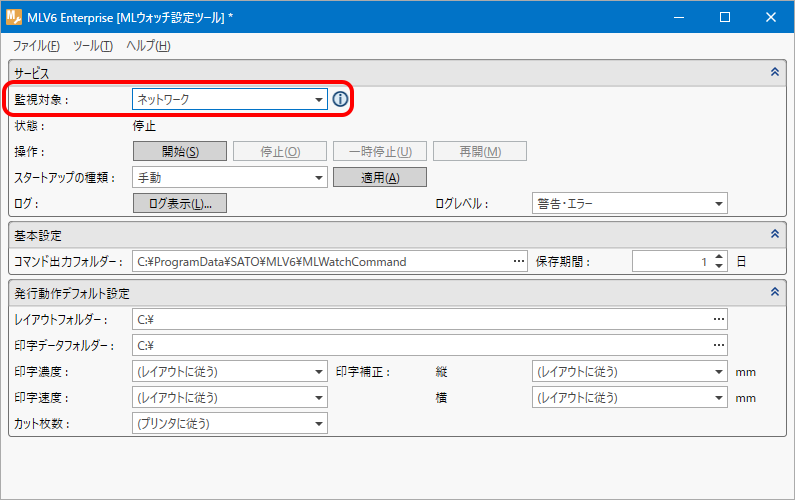Open the ヘルプ(H) menu
Image resolution: width=795 pixels, height=500 pixels.
[148, 46]
